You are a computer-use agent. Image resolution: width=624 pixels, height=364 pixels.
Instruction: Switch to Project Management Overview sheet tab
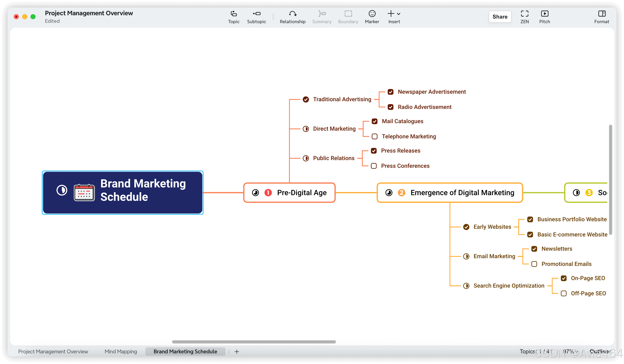coord(53,351)
